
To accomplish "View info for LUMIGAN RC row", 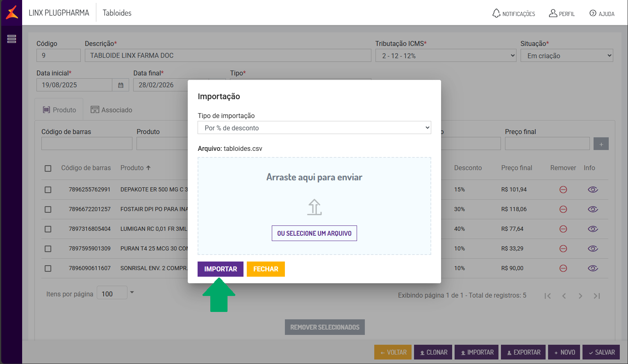I will tap(593, 229).
